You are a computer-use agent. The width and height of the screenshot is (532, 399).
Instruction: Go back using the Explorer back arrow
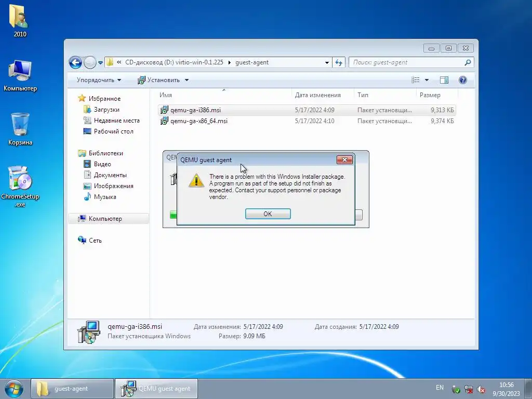tap(75, 62)
